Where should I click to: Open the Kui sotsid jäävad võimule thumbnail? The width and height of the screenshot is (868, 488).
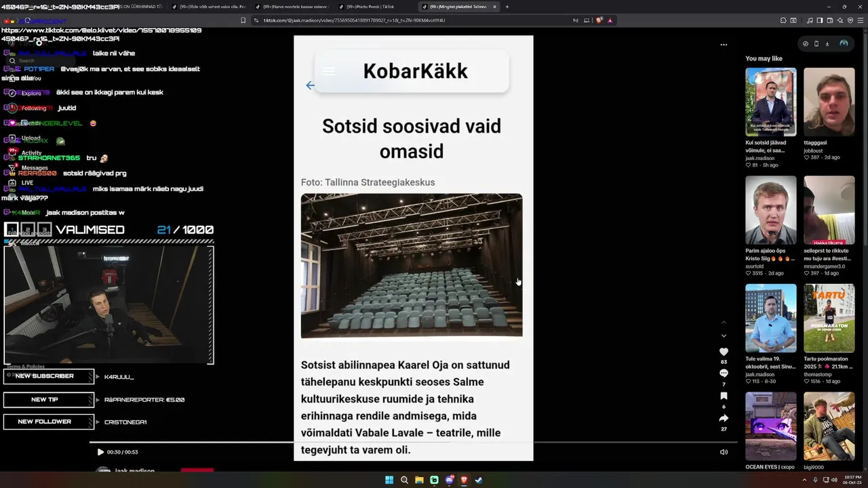(771, 102)
